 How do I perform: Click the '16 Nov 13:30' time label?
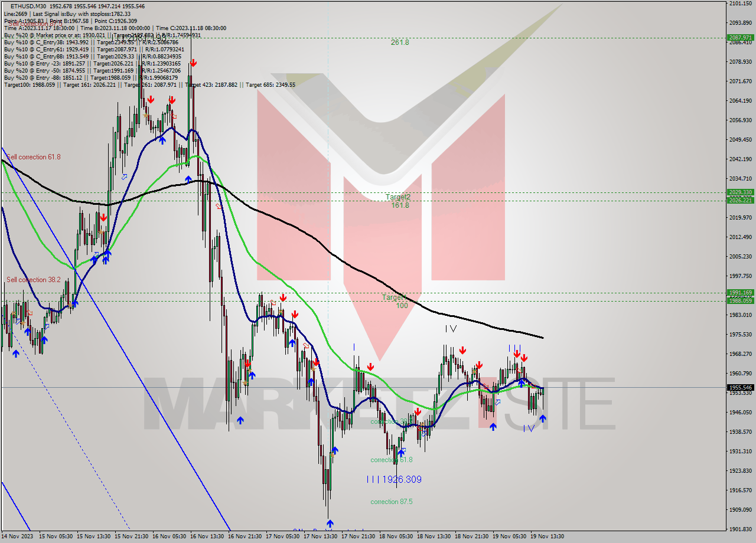[x=207, y=537]
